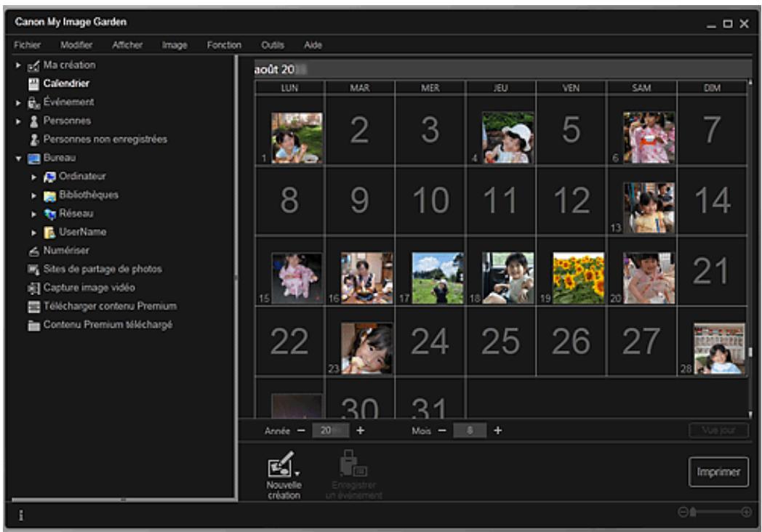Click the Numériser scanner icon

(x=33, y=251)
